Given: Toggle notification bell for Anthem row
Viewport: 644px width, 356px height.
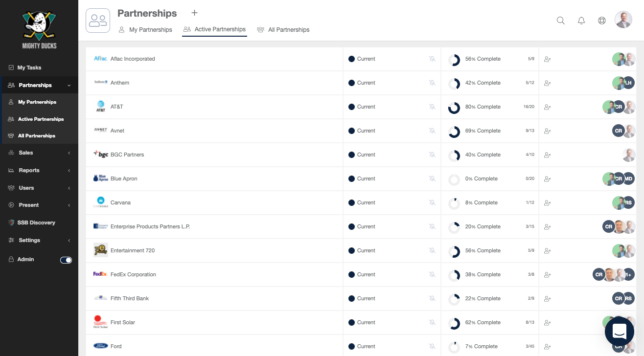Looking at the screenshot, I should point(432,83).
